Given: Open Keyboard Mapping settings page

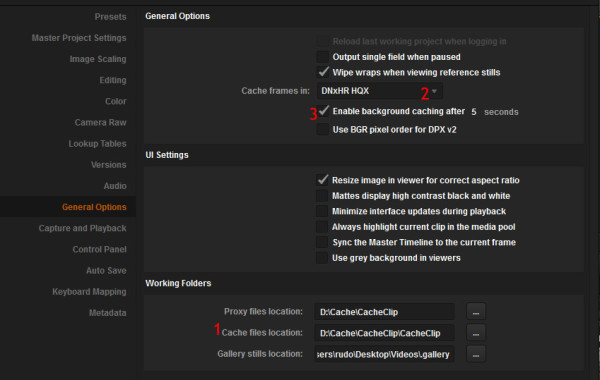Looking at the screenshot, I should (x=89, y=292).
